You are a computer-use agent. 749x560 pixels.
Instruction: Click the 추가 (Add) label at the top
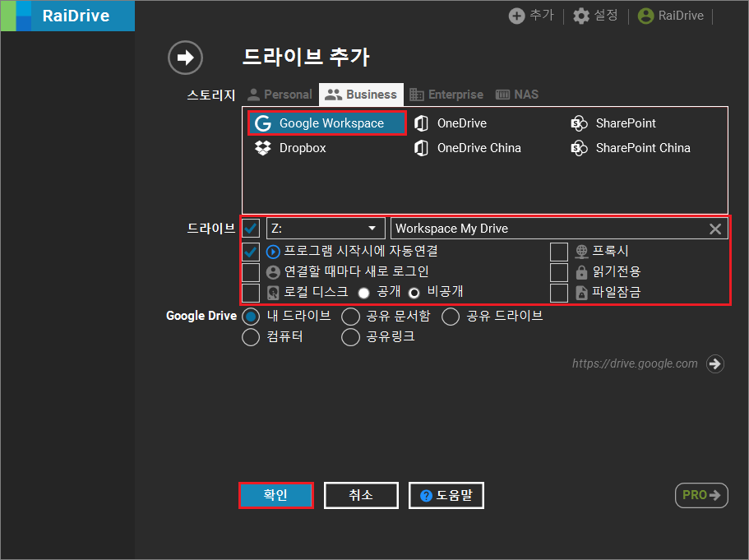coord(542,16)
